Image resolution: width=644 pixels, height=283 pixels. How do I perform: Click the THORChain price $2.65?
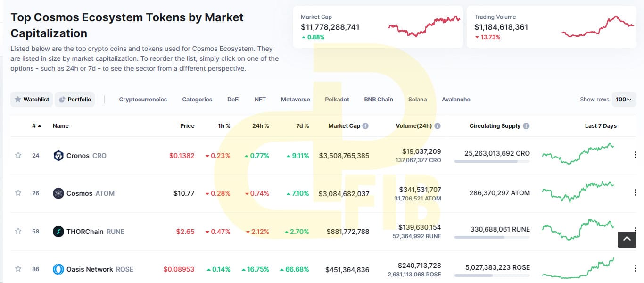coord(185,232)
